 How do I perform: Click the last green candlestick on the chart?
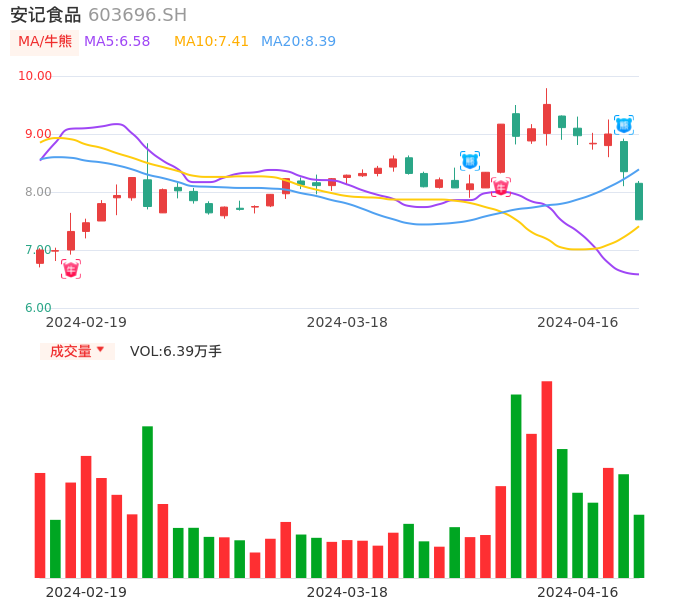tap(639, 201)
